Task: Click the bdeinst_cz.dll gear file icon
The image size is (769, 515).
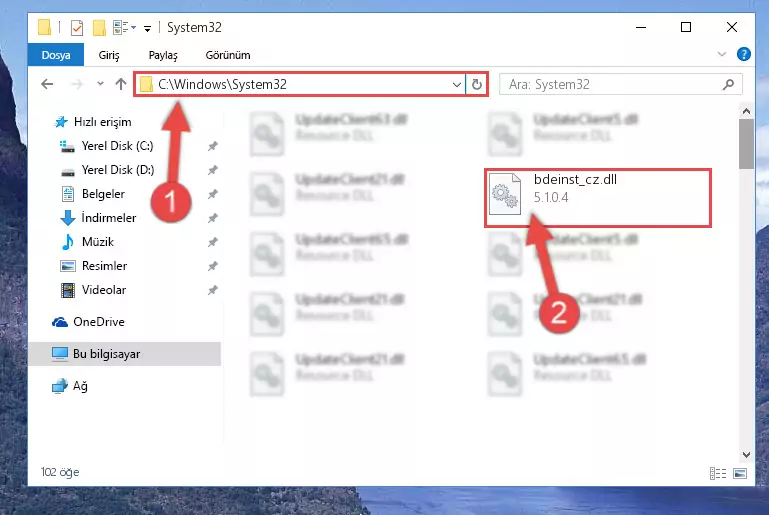Action: (505, 194)
